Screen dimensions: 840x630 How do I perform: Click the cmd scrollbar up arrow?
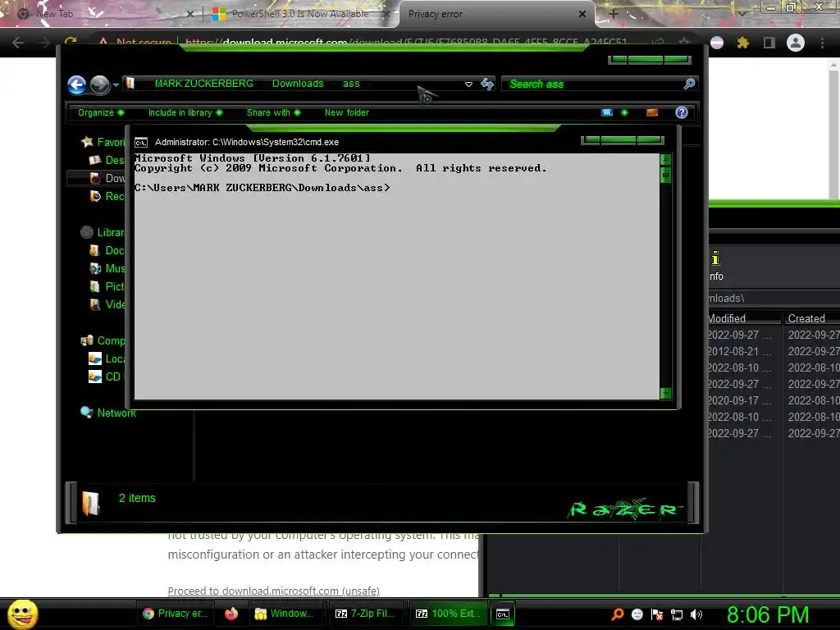tap(665, 159)
